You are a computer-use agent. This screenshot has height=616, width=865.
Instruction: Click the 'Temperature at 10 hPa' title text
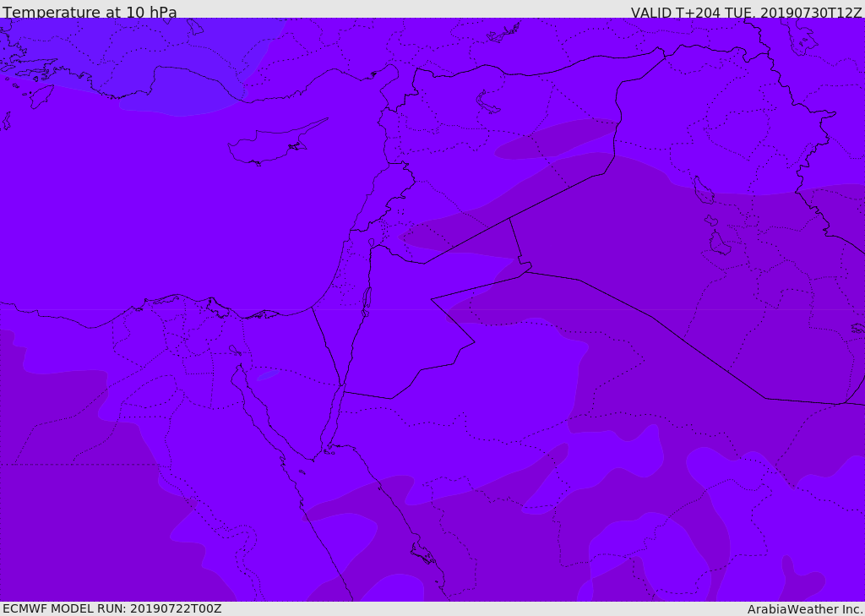[x=90, y=12]
